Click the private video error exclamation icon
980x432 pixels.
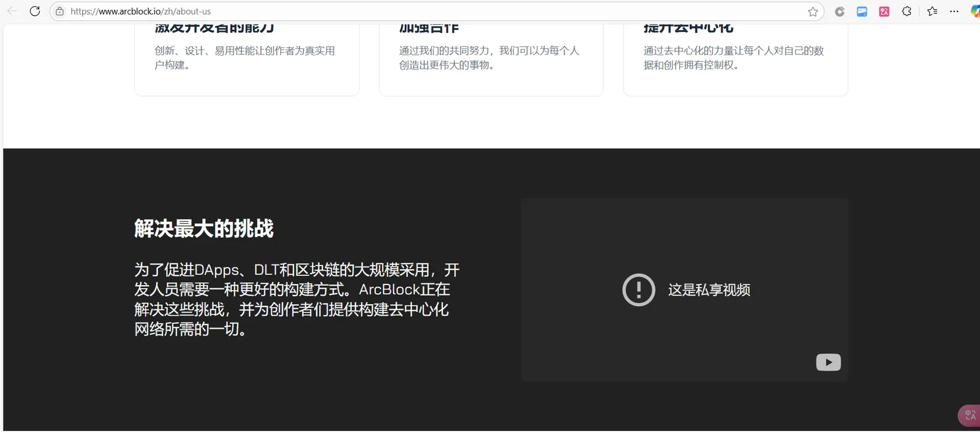tap(639, 289)
